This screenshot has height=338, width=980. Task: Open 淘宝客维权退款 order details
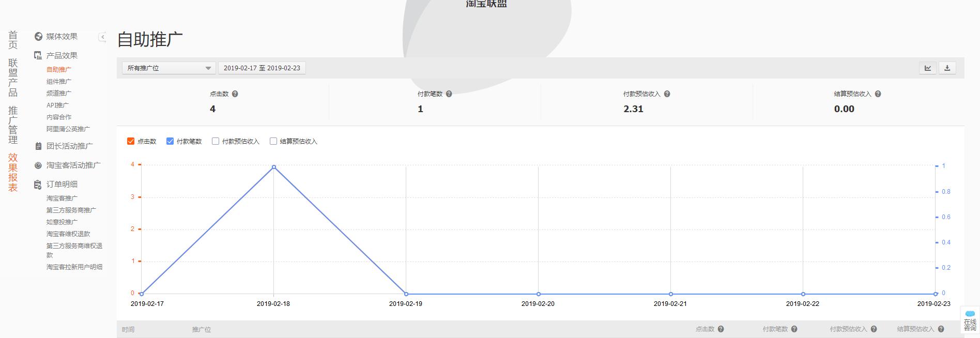pos(68,234)
